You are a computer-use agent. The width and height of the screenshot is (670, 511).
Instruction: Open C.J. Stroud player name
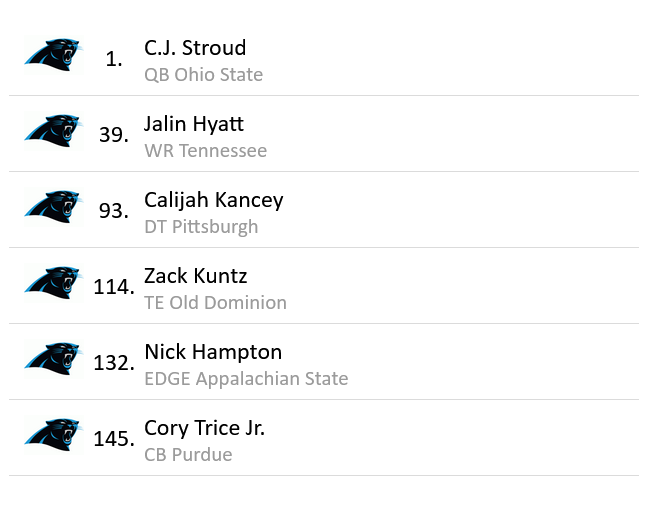click(x=195, y=48)
